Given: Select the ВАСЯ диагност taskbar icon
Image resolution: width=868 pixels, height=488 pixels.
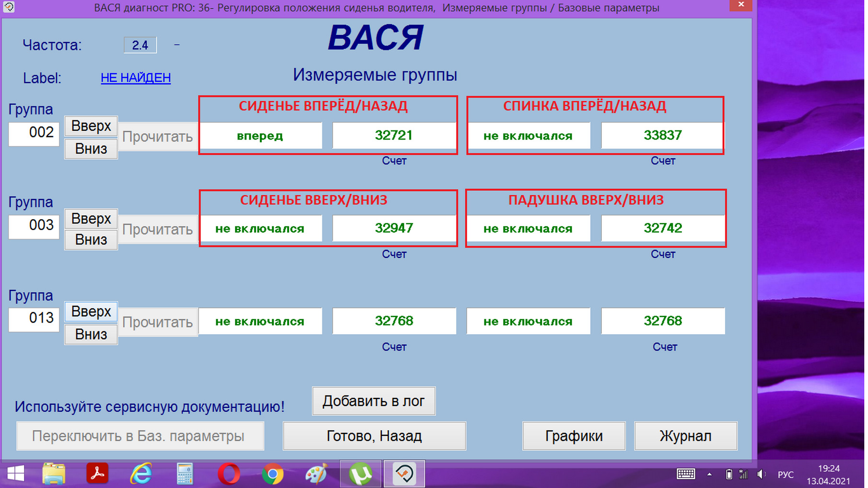Looking at the screenshot, I should tap(404, 475).
